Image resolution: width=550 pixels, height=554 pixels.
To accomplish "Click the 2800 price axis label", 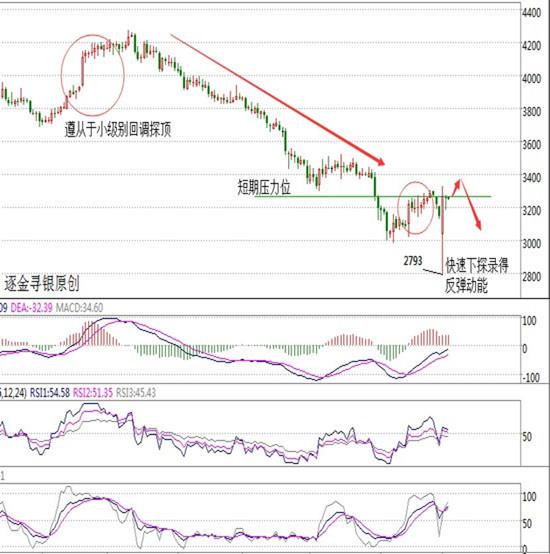I will coord(532,276).
